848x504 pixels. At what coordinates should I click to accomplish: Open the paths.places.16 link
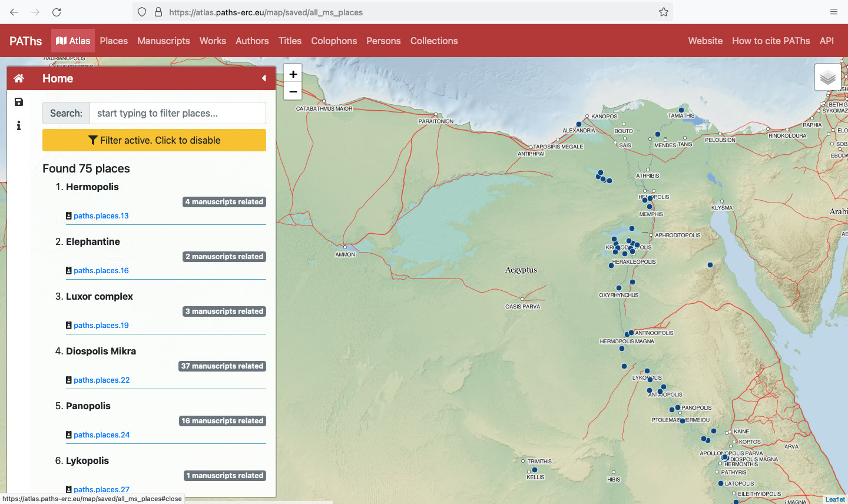pyautogui.click(x=101, y=271)
